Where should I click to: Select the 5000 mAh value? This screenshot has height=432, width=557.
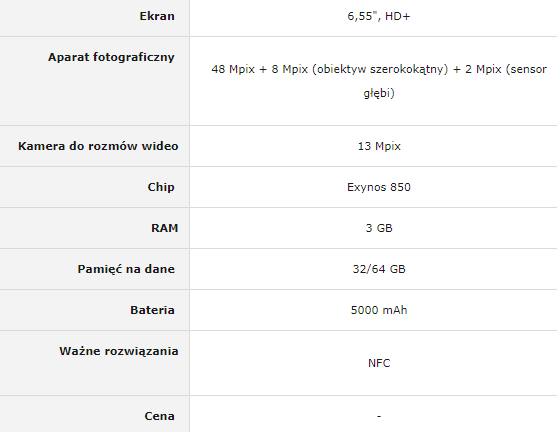tap(379, 310)
